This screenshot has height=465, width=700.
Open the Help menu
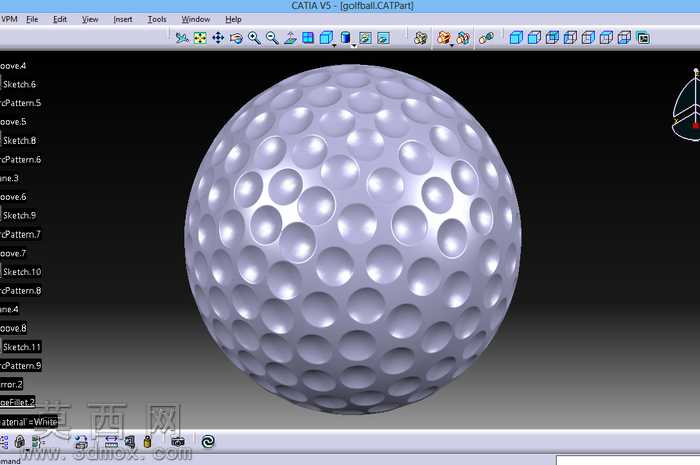click(233, 19)
